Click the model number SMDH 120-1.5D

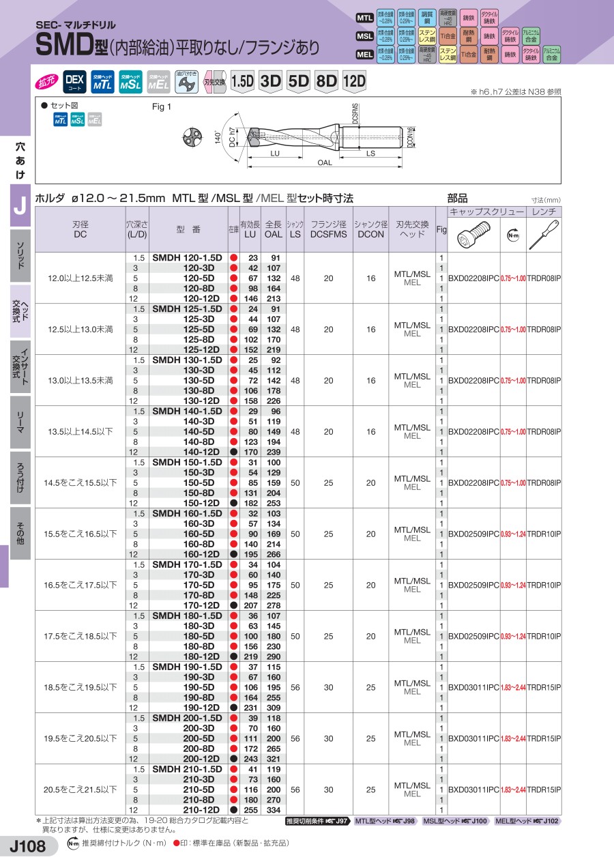tap(187, 257)
